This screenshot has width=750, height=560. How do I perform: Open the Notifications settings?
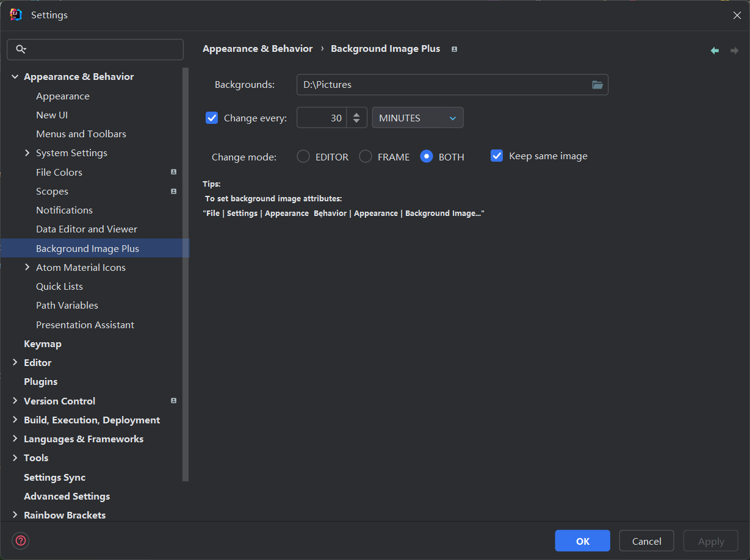click(x=64, y=210)
